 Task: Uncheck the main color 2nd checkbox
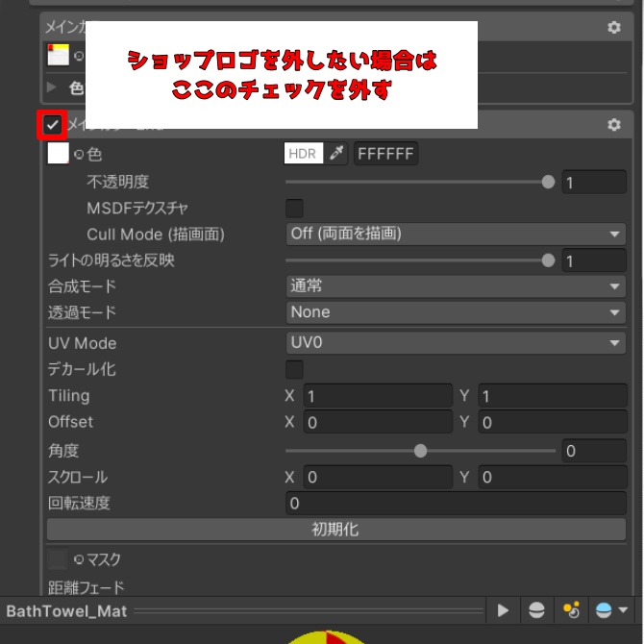[x=52, y=124]
